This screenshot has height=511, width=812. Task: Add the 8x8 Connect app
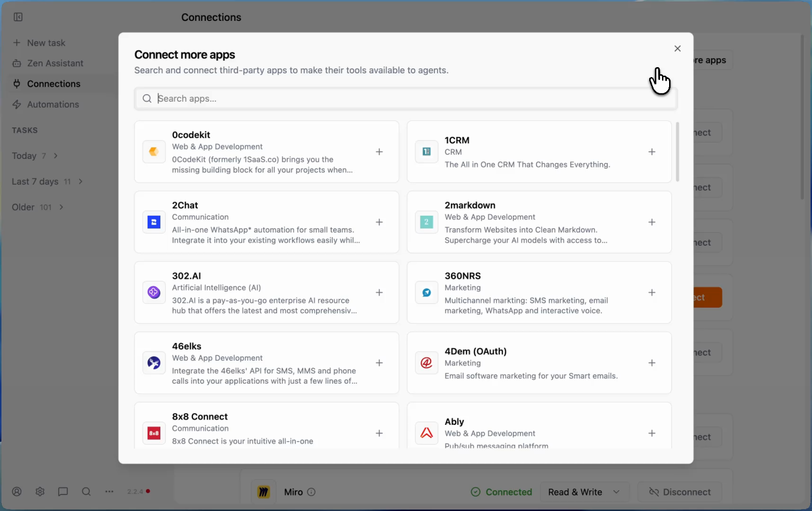pos(379,433)
